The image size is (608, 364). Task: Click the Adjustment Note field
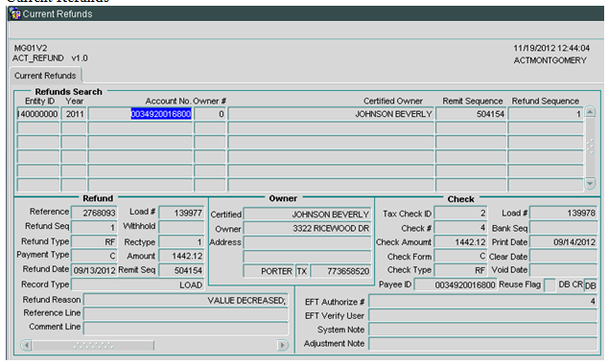tap(482, 343)
